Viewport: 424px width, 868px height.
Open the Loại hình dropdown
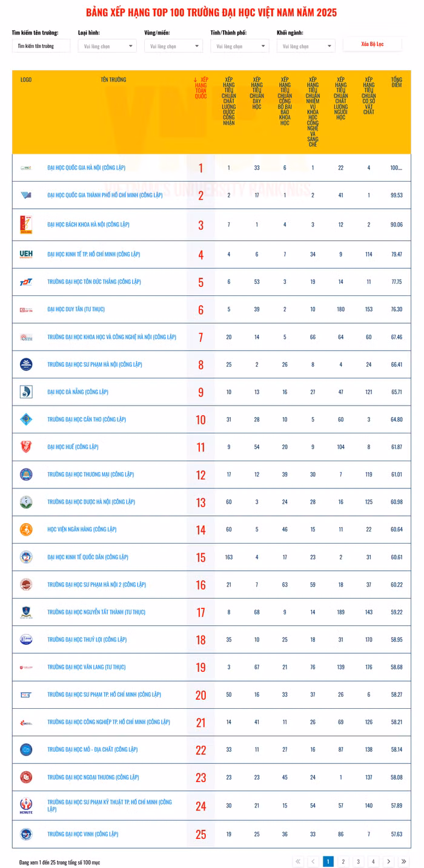[x=107, y=46]
